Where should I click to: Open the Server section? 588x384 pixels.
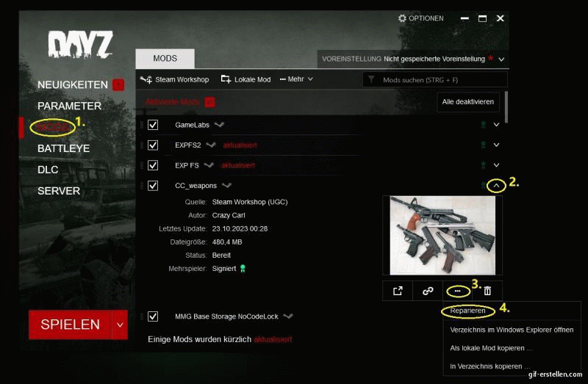click(x=59, y=191)
